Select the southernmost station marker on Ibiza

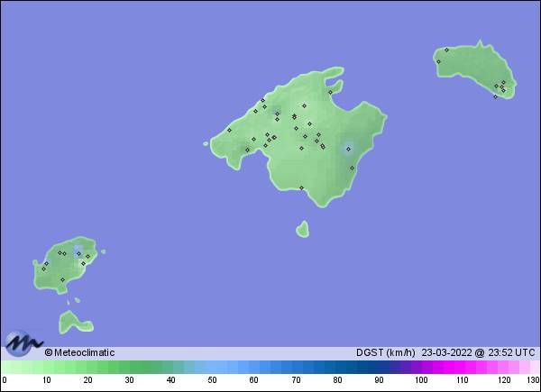(62, 279)
